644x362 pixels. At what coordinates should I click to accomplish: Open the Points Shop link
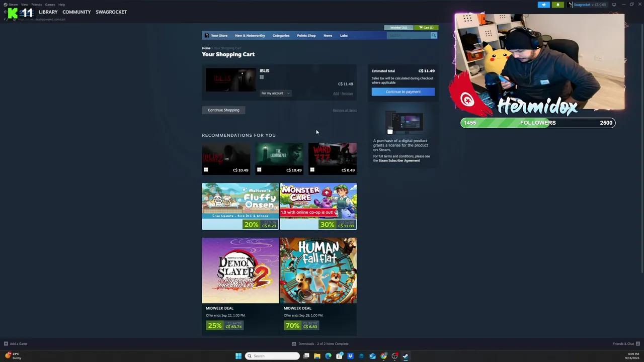click(306, 35)
